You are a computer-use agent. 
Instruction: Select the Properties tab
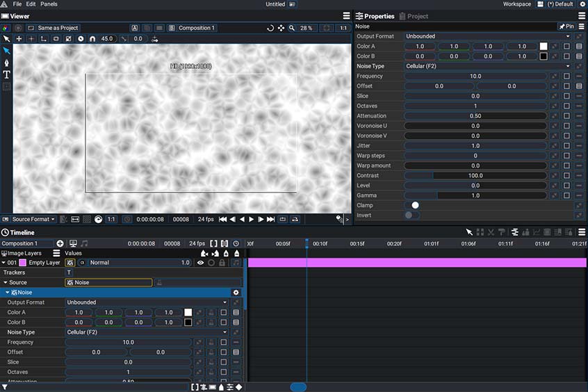point(375,16)
